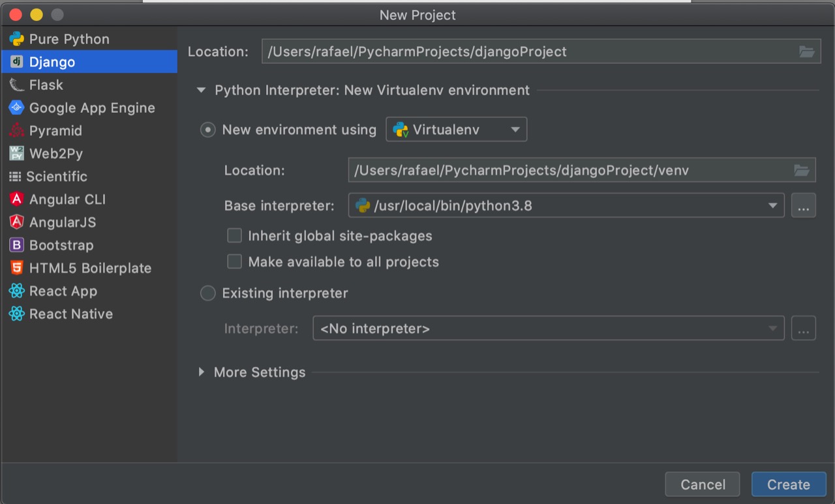Click the Django framework icon
835x504 pixels.
point(18,62)
